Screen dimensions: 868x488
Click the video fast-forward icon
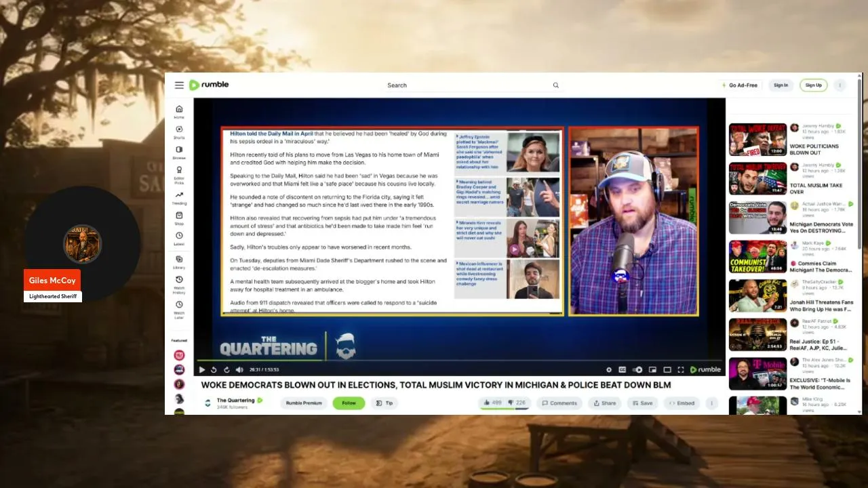[x=226, y=369]
